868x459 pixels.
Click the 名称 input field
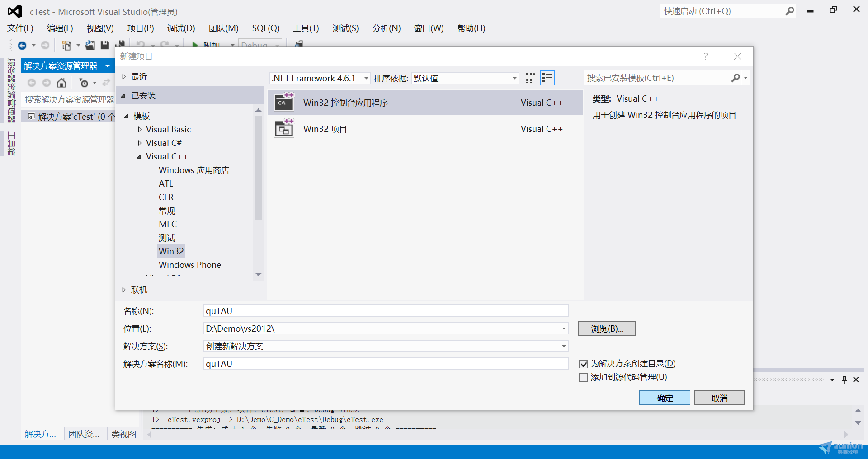[386, 311]
